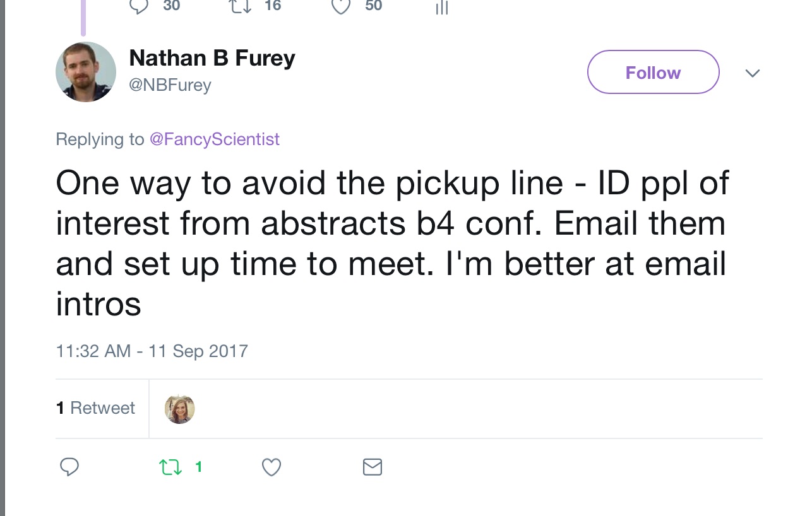Undo the green retweet on Nathan's tweet
The height and width of the screenshot is (516, 812).
[x=169, y=467]
